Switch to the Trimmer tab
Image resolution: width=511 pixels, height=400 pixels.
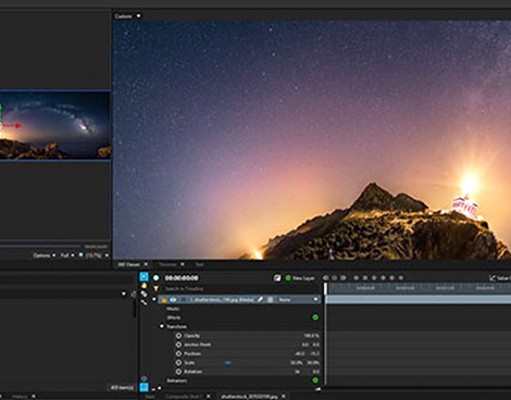tap(167, 264)
